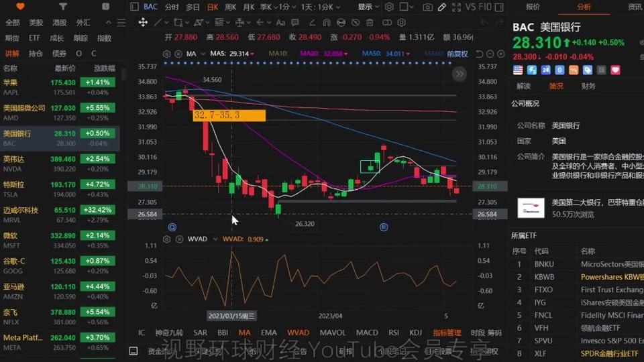Select the Aa text annotation tool
Screen dimensions: 644x362
(280, 22)
